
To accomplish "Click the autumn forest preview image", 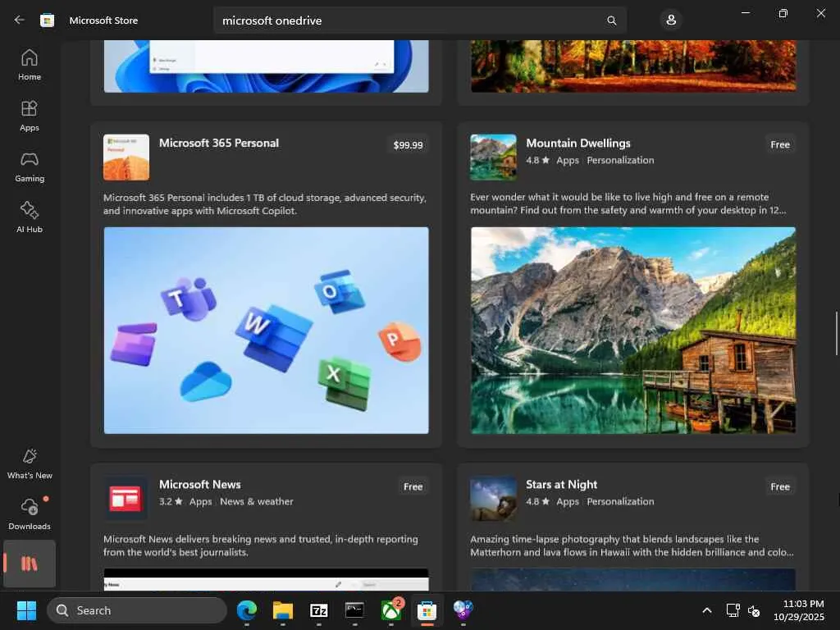I will 633,66.
